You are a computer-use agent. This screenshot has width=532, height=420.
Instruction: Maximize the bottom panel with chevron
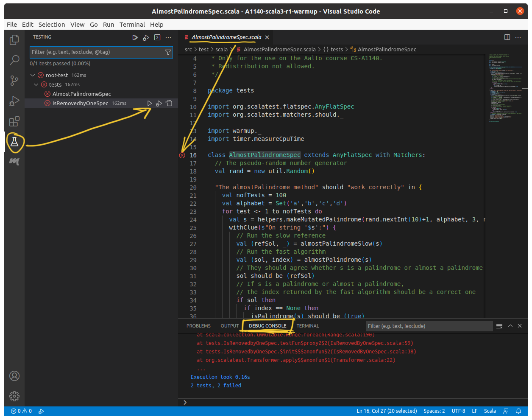[510, 326]
